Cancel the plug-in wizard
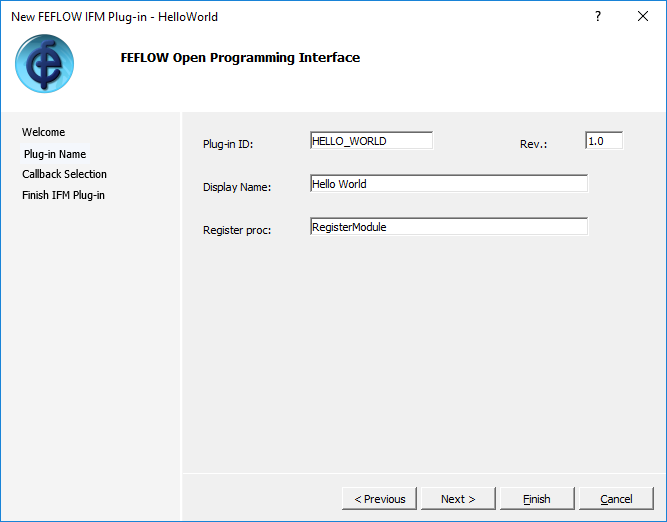667x522 pixels. click(x=616, y=499)
